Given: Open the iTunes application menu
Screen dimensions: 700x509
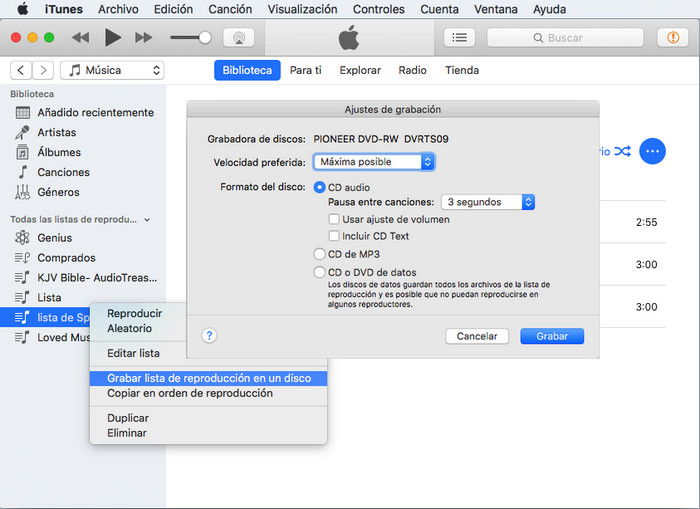Looking at the screenshot, I should tap(63, 9).
